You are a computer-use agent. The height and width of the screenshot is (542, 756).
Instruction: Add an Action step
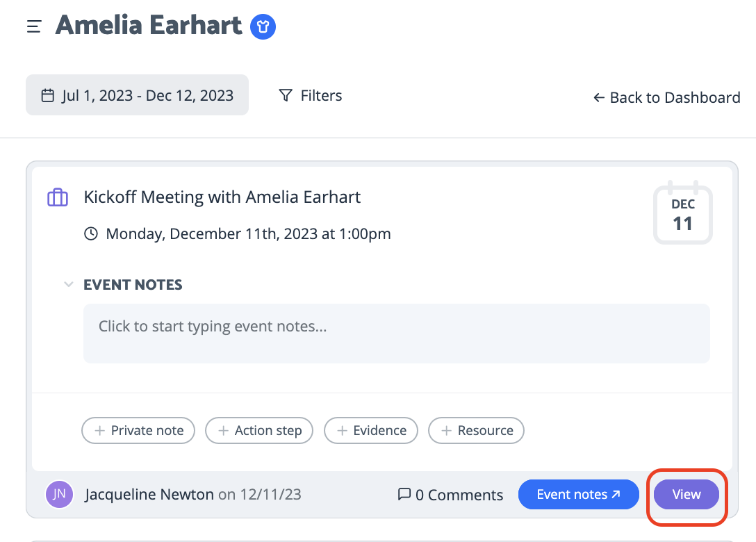click(x=259, y=430)
